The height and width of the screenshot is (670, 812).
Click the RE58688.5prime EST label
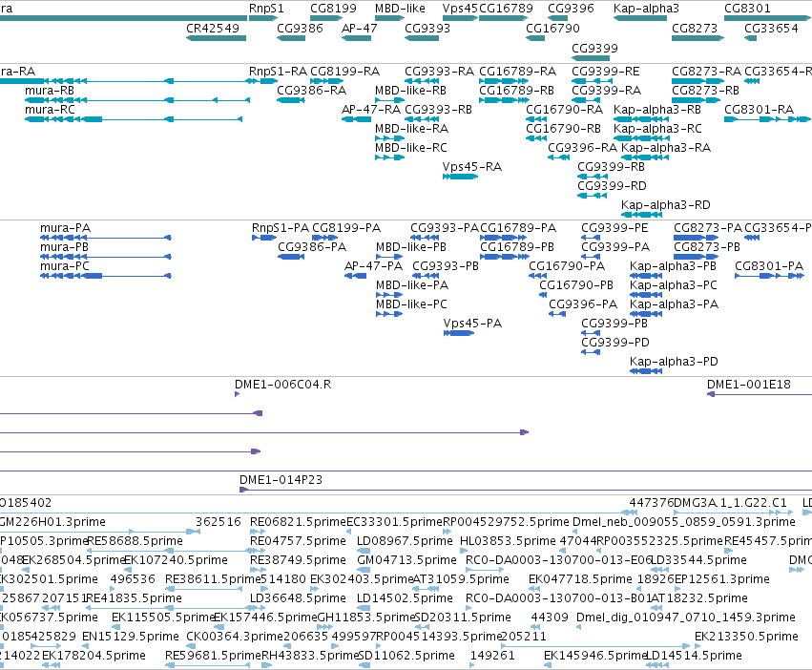click(x=135, y=541)
